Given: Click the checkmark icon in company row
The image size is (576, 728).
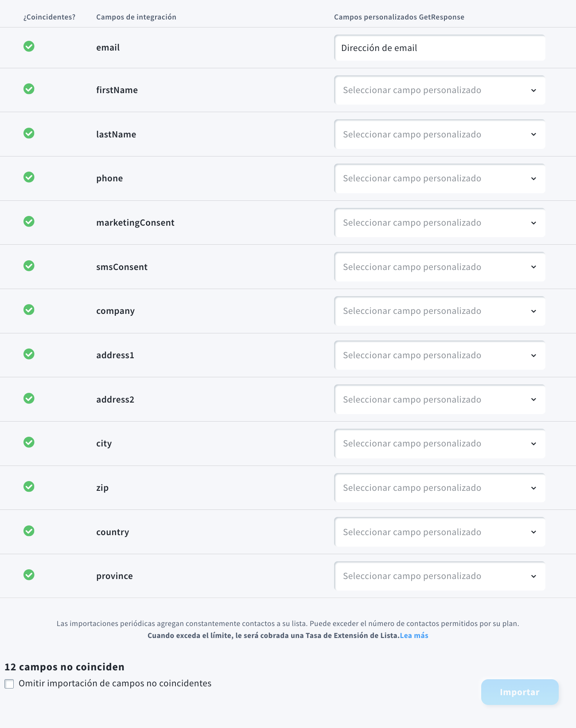Looking at the screenshot, I should pos(29,309).
